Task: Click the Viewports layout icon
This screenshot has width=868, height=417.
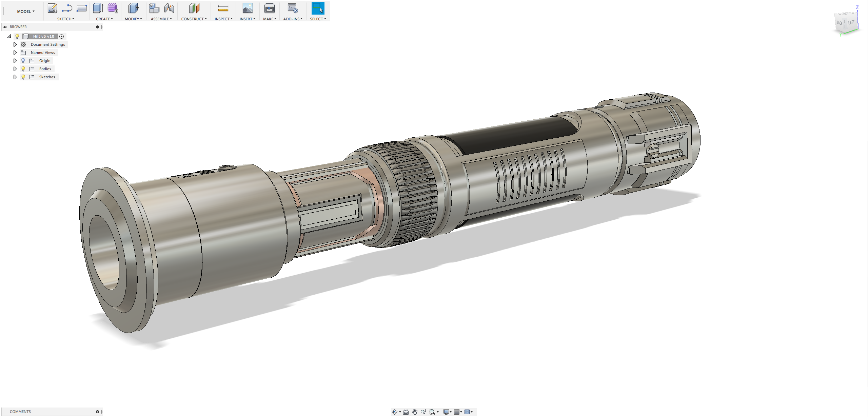Action: pyautogui.click(x=467, y=412)
